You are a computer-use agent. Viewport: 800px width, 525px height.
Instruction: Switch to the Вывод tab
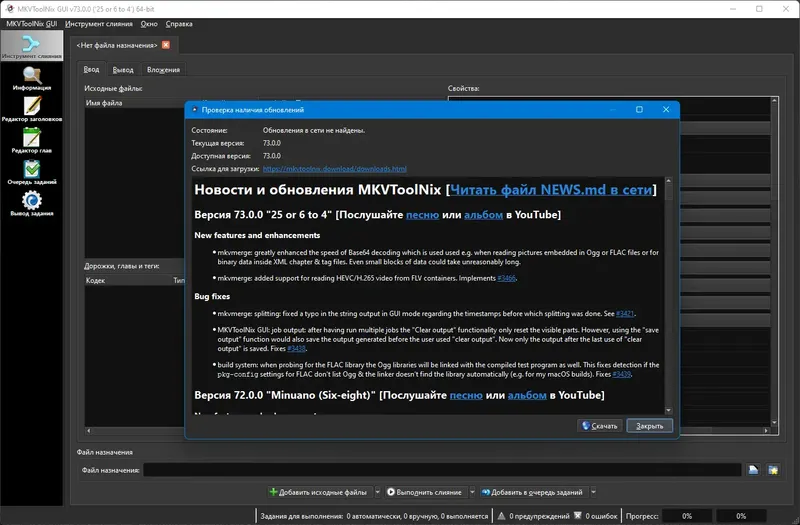point(123,70)
